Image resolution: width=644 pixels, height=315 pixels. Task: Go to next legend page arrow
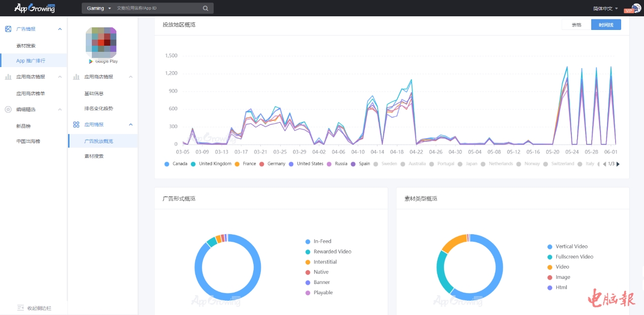618,164
